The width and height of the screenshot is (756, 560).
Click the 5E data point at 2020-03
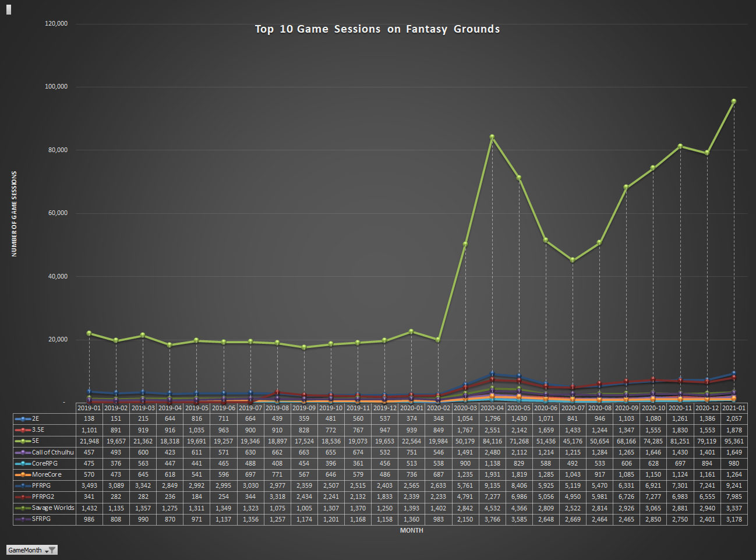[465, 244]
